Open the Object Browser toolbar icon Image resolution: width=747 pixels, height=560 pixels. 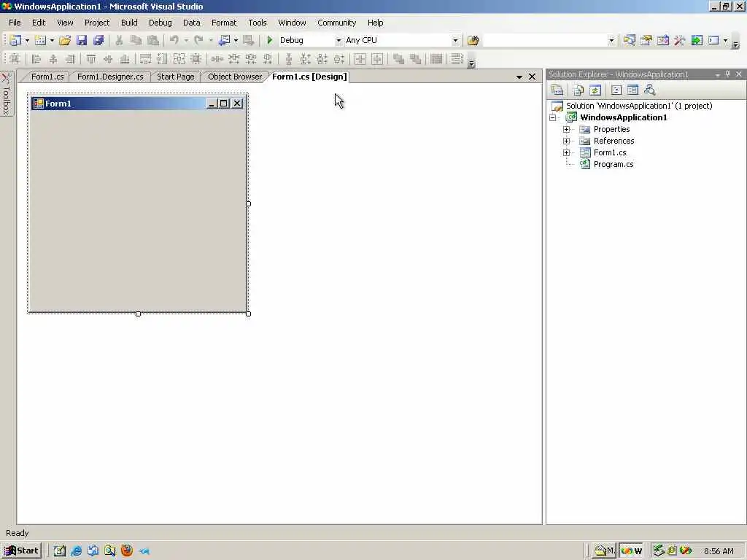coord(662,41)
